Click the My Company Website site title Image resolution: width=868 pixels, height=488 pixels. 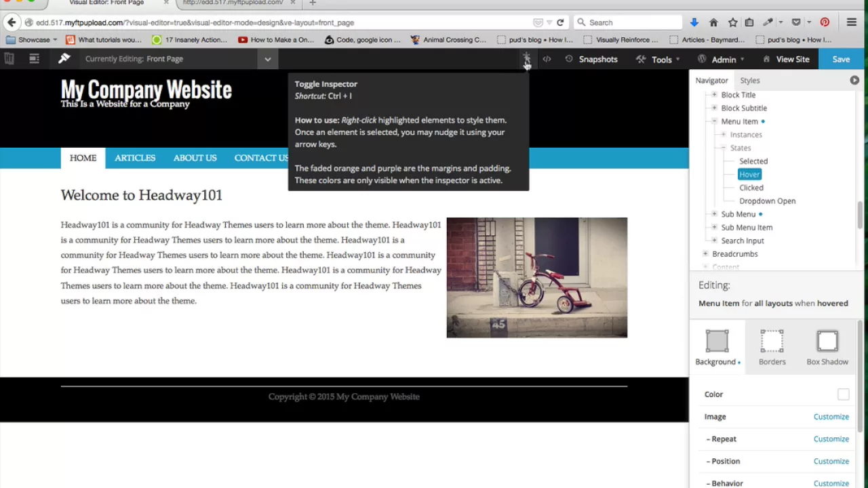pos(146,89)
